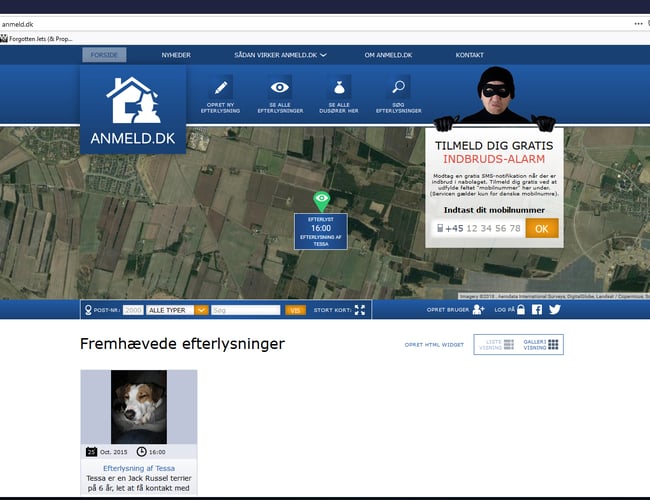Click the Tilmeld dig gratis heading

point(494,146)
